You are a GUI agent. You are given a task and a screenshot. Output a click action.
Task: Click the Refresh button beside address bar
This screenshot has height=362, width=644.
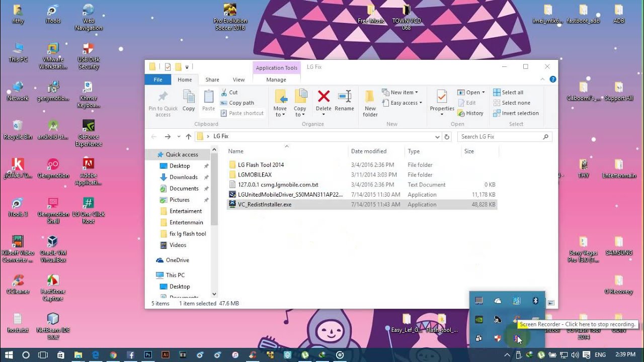(446, 137)
